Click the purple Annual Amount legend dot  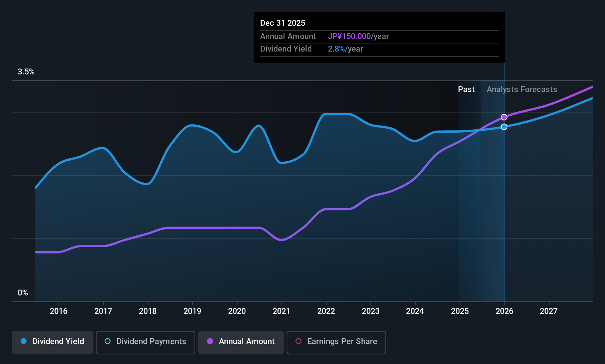click(x=210, y=341)
